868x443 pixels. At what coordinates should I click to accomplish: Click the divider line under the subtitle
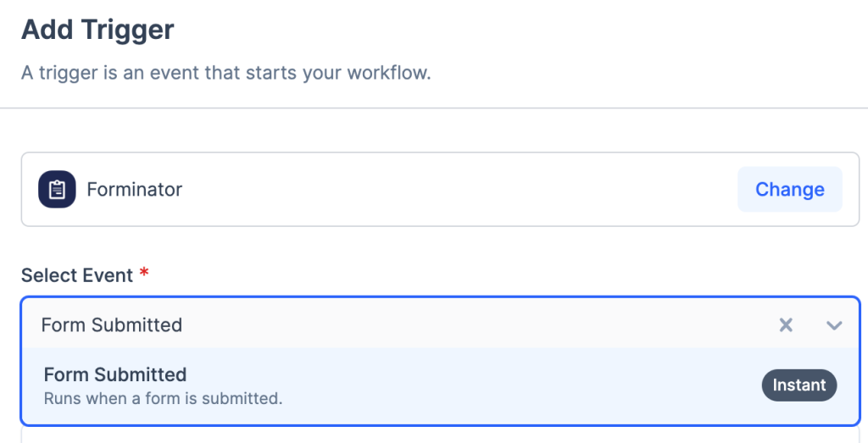coord(434,108)
